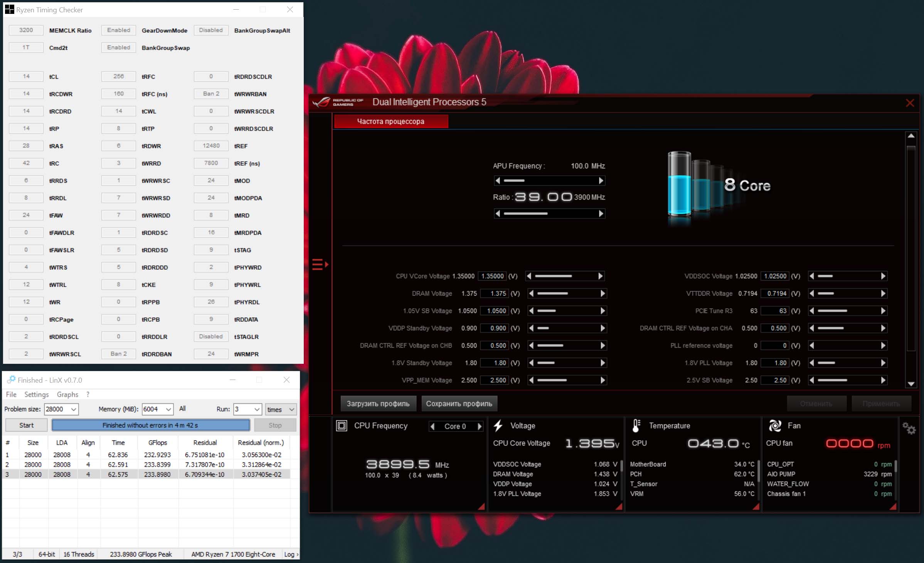Screen dimensions: 924x563
Task: Click the red sidebar menu expand icon
Action: tap(320, 264)
